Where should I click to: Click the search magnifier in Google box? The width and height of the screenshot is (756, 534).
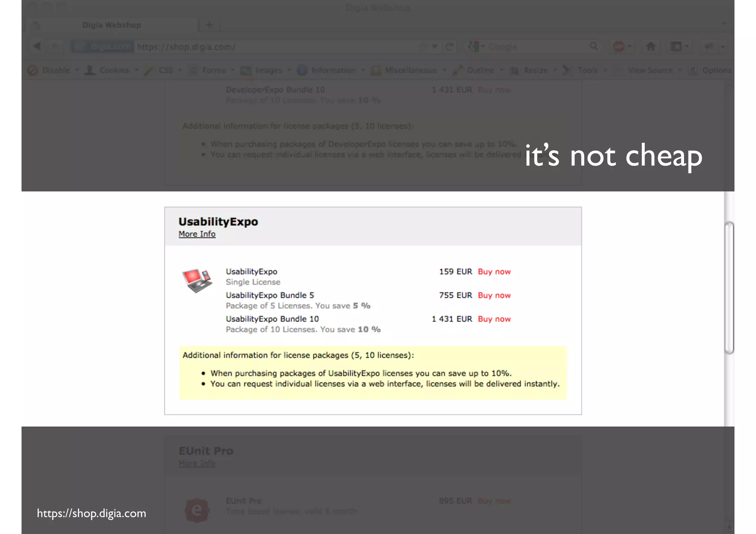[x=593, y=46]
